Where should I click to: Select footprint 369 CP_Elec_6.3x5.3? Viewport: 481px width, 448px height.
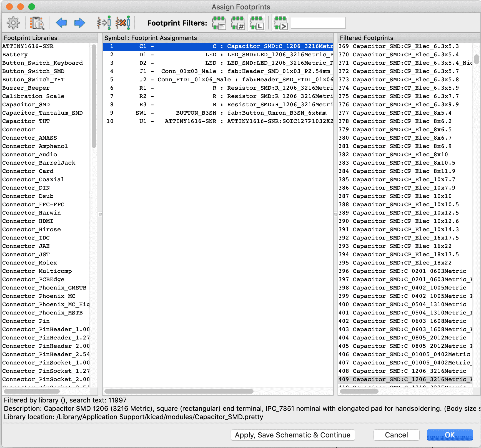click(x=405, y=46)
